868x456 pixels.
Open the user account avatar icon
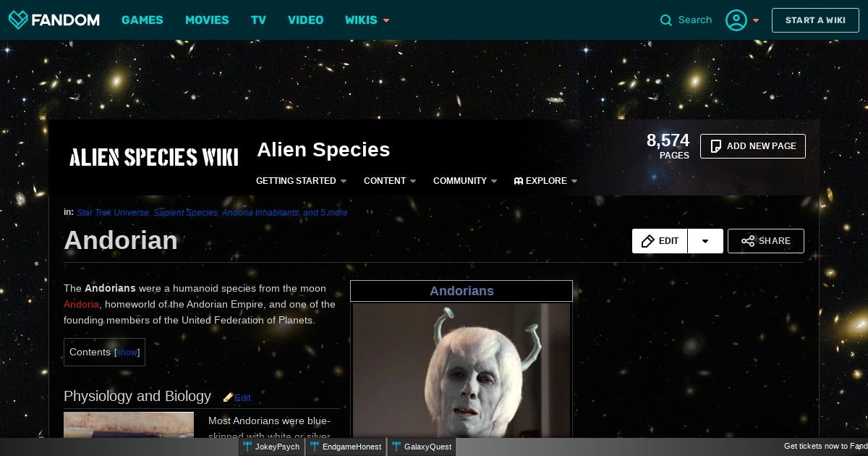pyautogui.click(x=736, y=20)
